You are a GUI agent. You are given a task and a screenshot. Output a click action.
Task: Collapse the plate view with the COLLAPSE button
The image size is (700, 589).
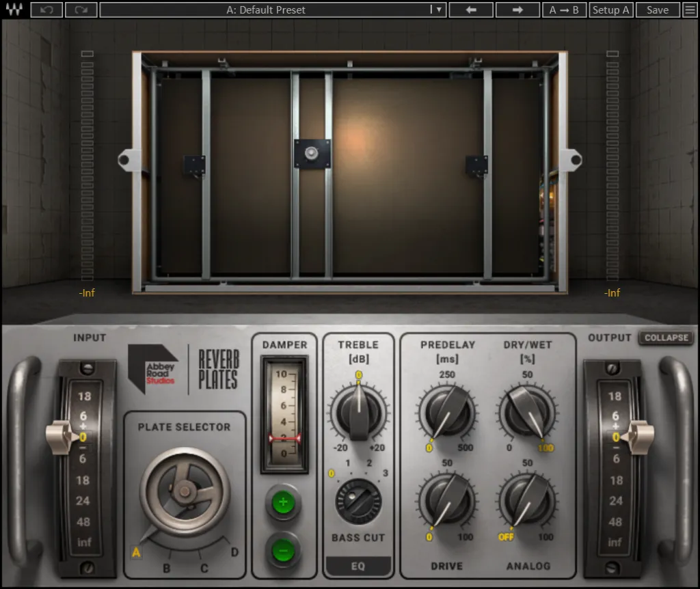666,338
